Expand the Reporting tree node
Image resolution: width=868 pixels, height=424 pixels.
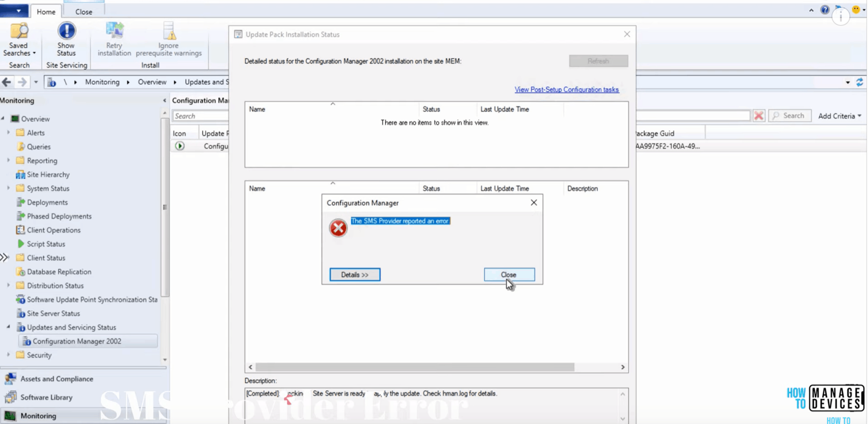(x=8, y=160)
